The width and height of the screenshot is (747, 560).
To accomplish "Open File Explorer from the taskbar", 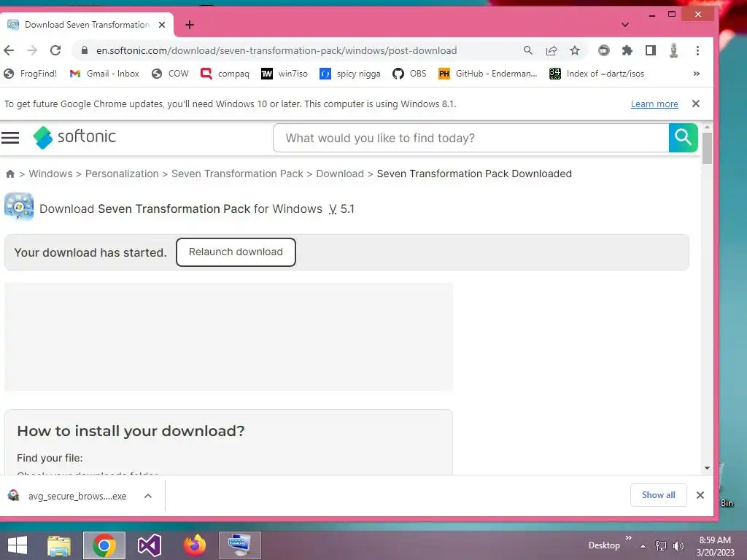I will [59, 545].
